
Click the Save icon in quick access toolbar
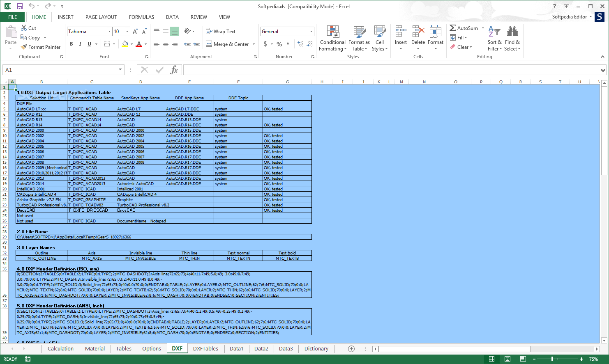[x=19, y=6]
